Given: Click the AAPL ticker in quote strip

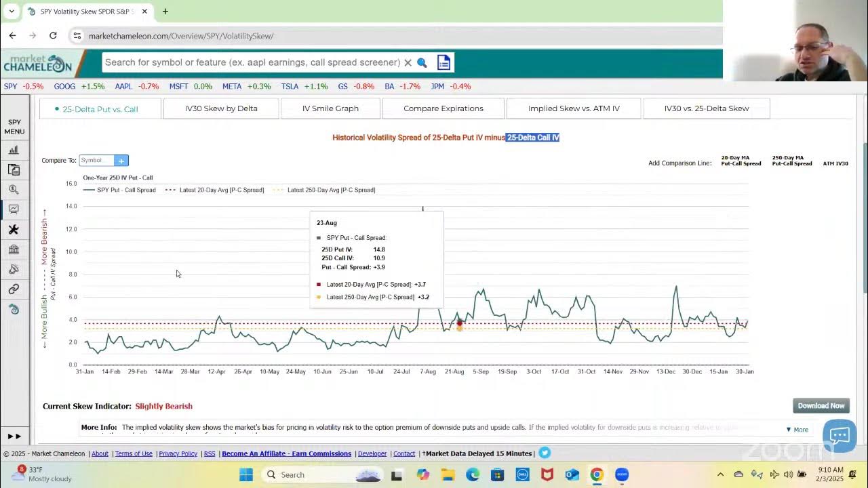Looking at the screenshot, I should tap(123, 86).
